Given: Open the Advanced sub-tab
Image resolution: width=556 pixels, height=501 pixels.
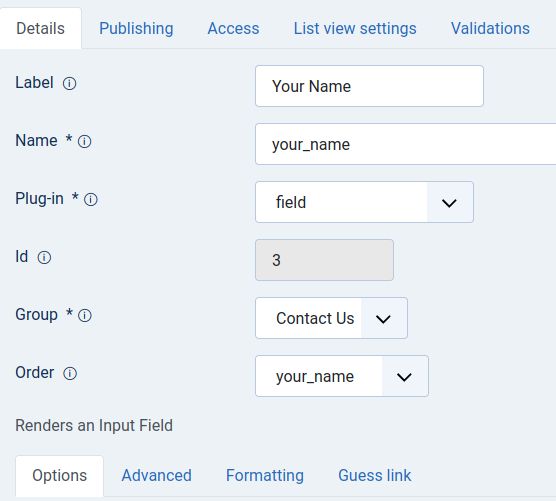Looking at the screenshot, I should pos(156,475).
